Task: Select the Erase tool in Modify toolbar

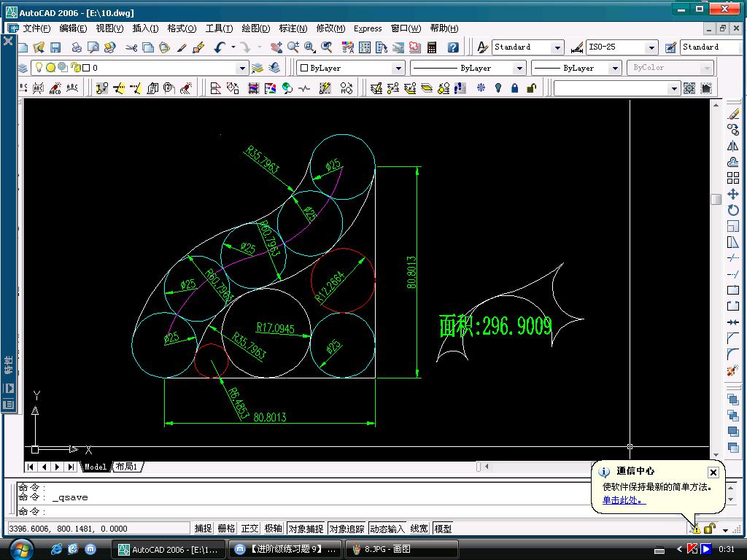Action: 733,114
